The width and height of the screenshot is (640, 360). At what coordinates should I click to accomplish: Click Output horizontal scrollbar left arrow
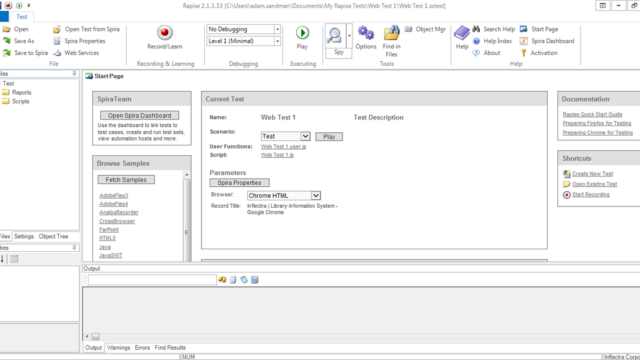(87, 336)
